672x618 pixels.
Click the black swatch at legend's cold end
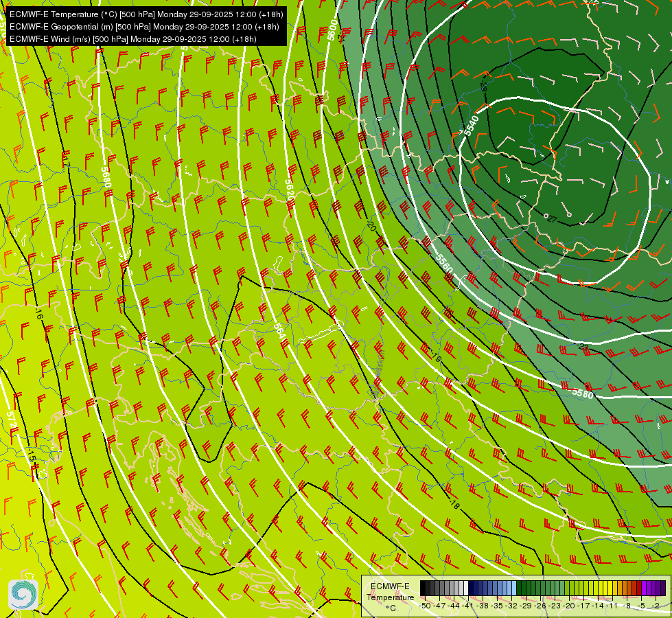423,588
